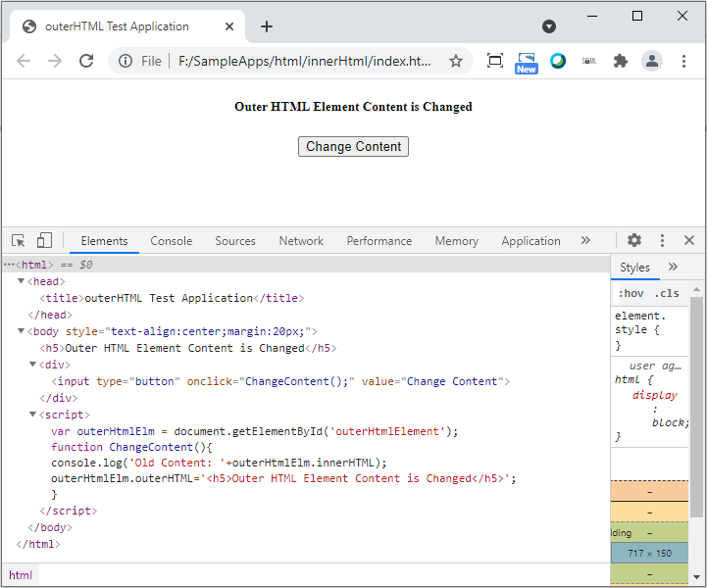
Task: Go back to the previous page
Action: [24, 61]
